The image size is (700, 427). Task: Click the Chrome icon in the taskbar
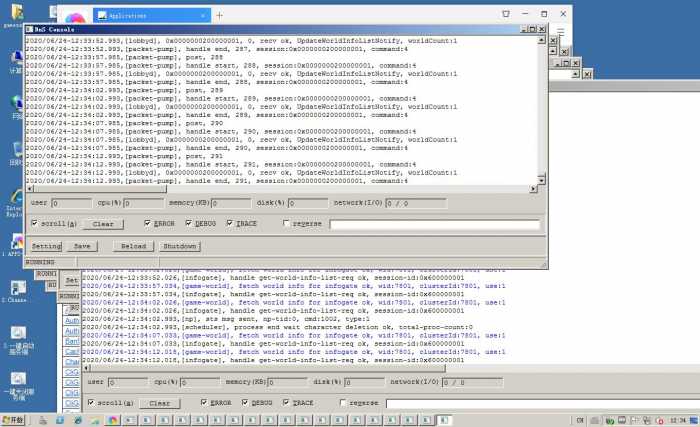tap(113, 420)
